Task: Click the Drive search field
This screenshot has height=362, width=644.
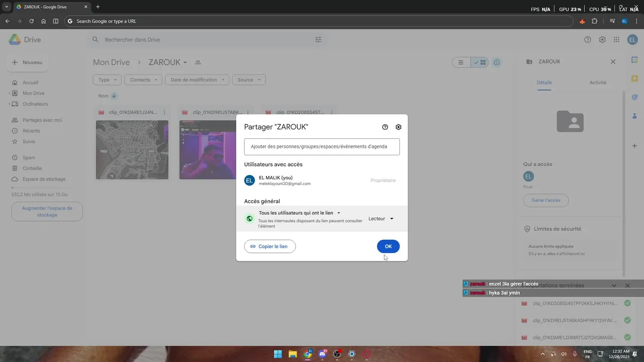Action: pyautogui.click(x=206, y=40)
